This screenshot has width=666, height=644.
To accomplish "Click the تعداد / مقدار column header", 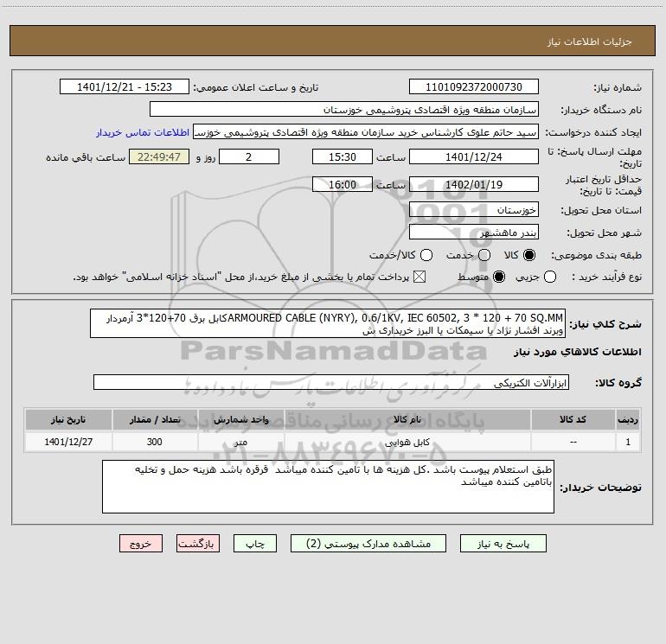I will coord(155,419).
